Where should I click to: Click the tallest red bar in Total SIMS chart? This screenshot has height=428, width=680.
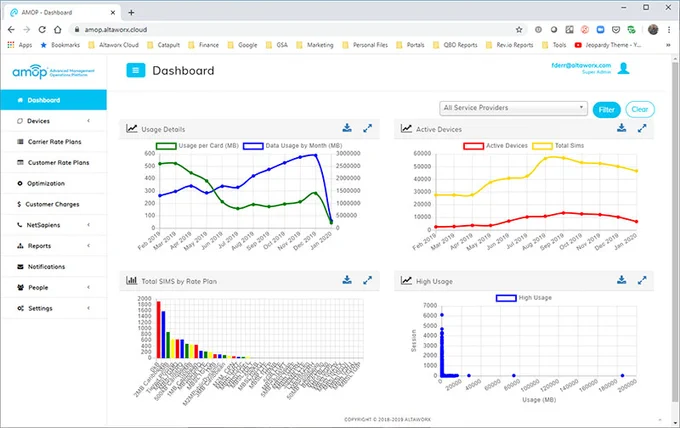click(x=159, y=330)
